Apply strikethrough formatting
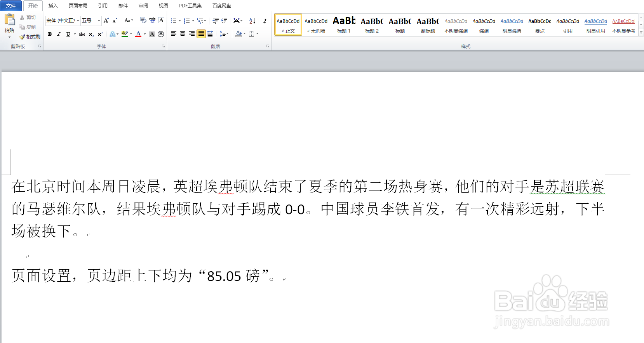644x343 pixels. click(x=82, y=34)
